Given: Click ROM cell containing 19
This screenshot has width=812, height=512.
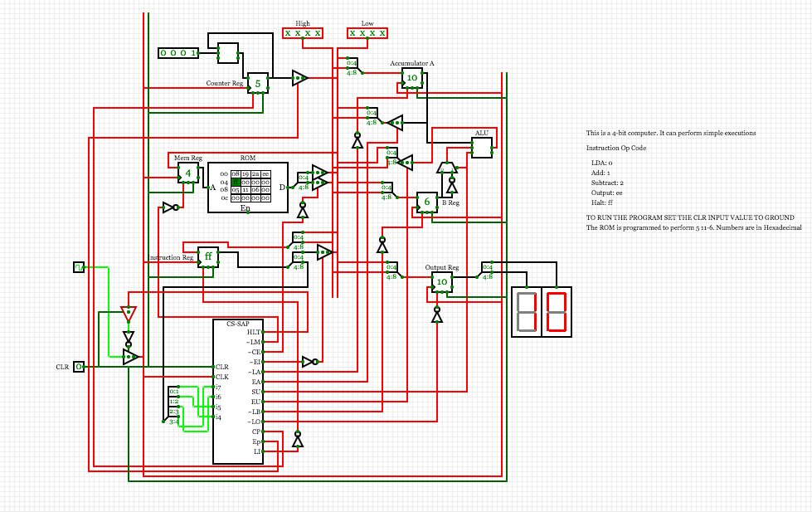Looking at the screenshot, I should (x=246, y=174).
